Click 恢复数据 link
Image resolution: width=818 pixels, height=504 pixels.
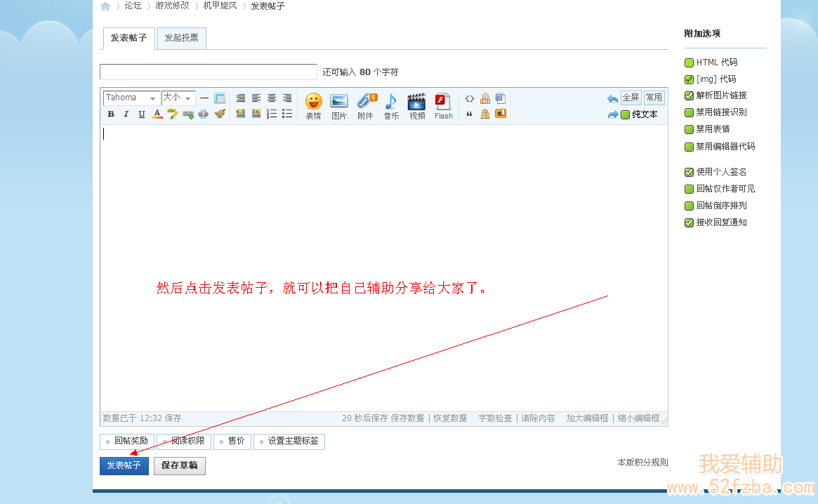click(x=450, y=418)
